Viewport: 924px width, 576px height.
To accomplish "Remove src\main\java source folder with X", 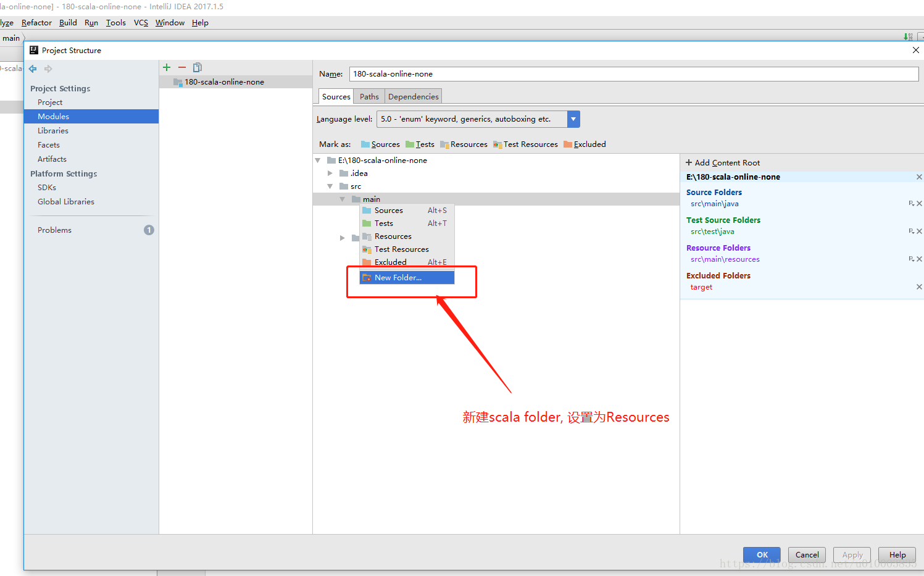I will click(919, 204).
